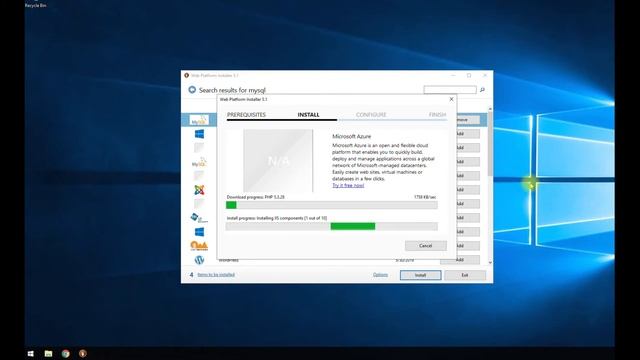Viewport: 640px width, 360px height.
Task: Click the Cancel button in dialog
Action: tap(426, 246)
